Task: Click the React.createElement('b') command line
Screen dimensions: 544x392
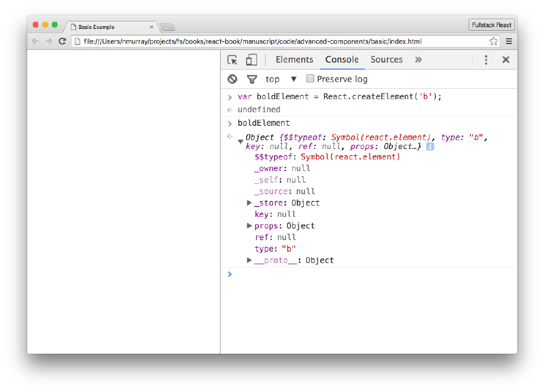Action: pos(339,96)
